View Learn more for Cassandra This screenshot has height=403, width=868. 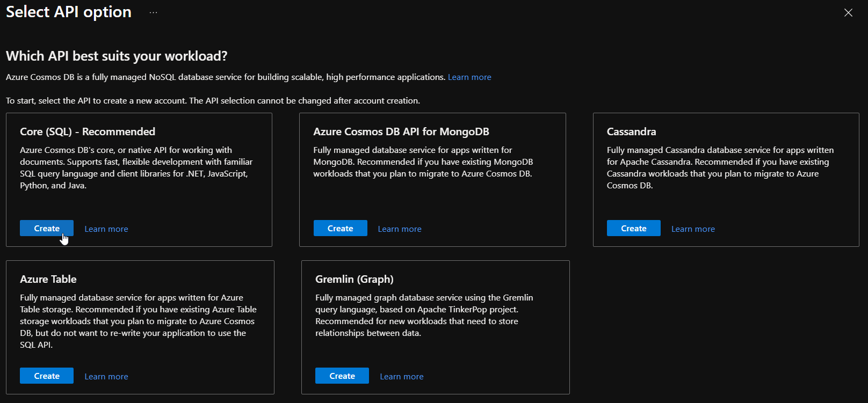pos(693,229)
